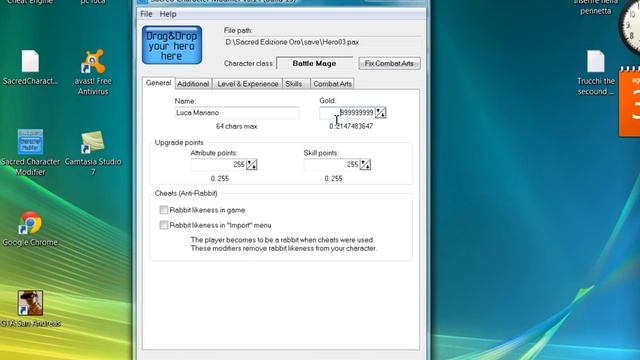Viewport: 640px width, 360px height.
Task: Open the File menu
Action: point(146,14)
